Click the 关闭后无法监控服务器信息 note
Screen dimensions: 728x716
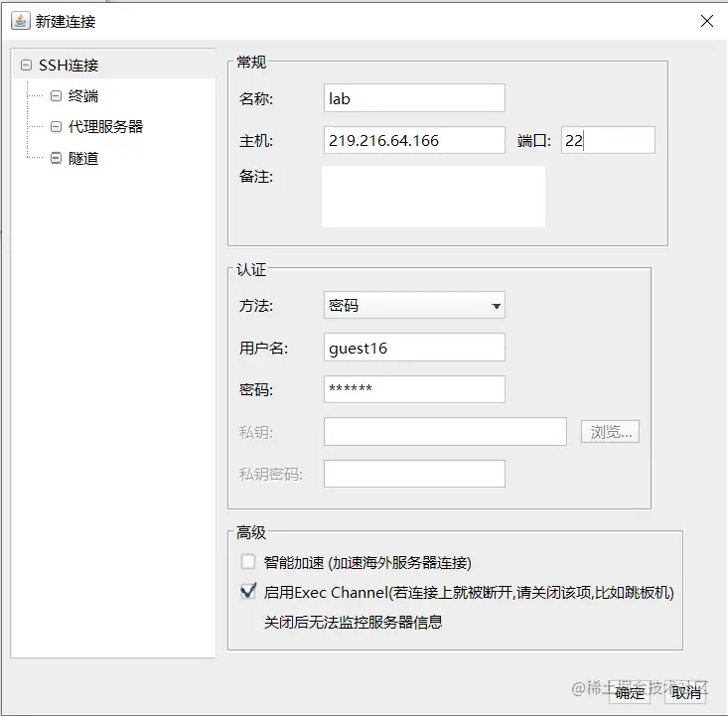pos(353,623)
